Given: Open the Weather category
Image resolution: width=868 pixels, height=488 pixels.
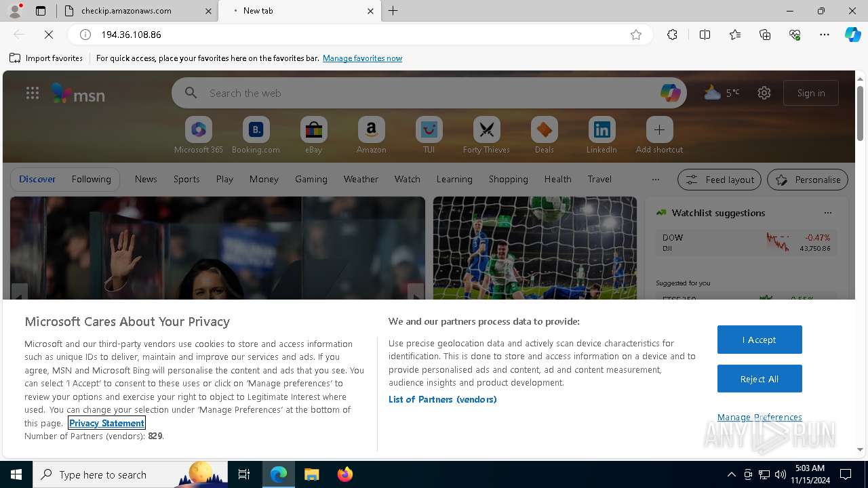Looking at the screenshot, I should click(x=361, y=179).
